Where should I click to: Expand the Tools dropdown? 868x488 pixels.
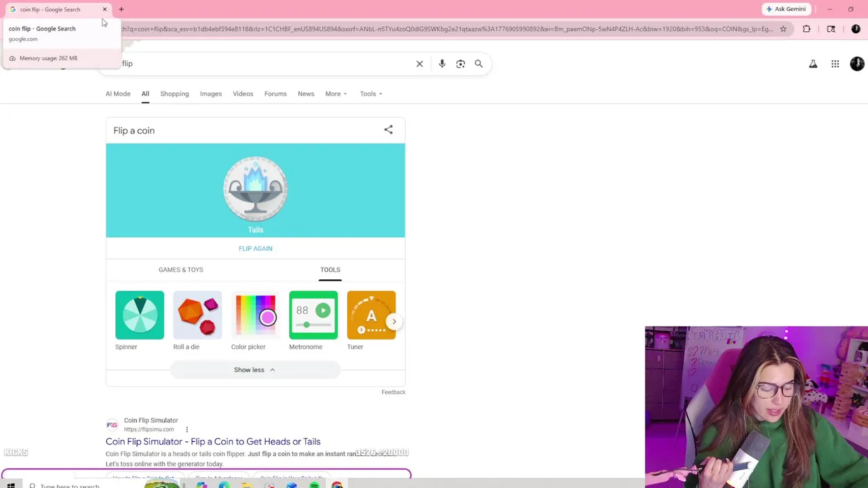pos(371,94)
